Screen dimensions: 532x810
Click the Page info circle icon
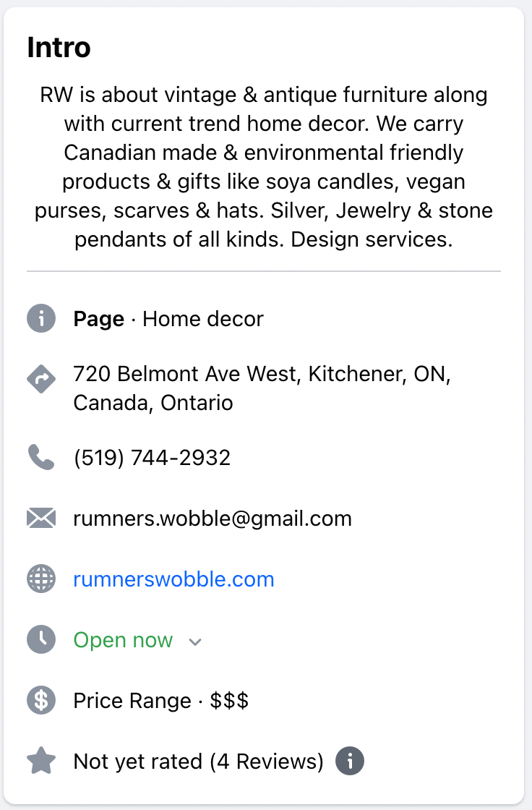41,319
